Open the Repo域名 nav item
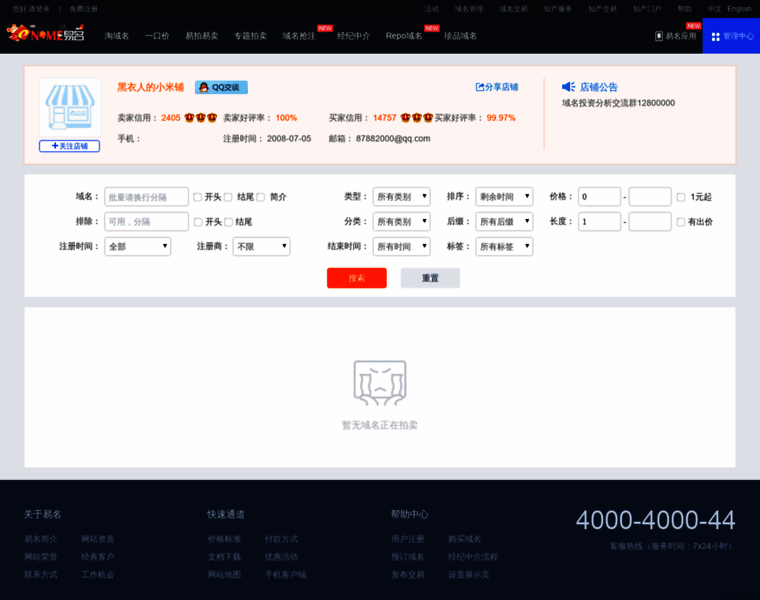This screenshot has width=760, height=600. click(x=404, y=36)
